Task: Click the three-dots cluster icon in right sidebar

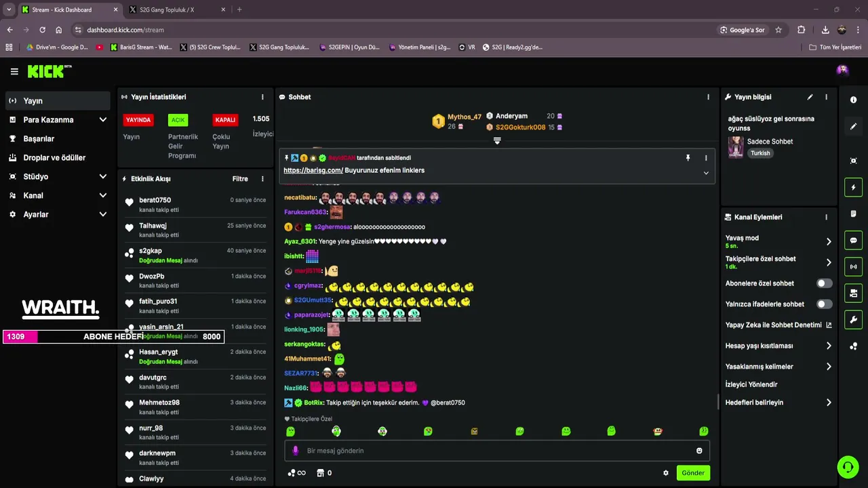Action: (853, 346)
